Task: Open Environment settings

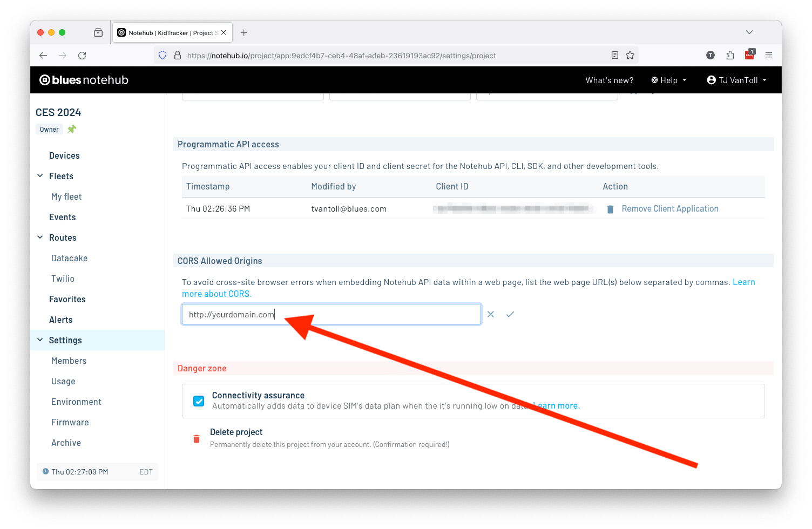Action: pyautogui.click(x=76, y=402)
